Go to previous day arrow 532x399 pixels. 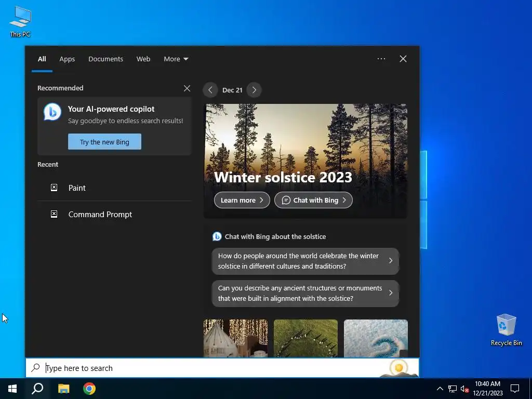point(210,90)
